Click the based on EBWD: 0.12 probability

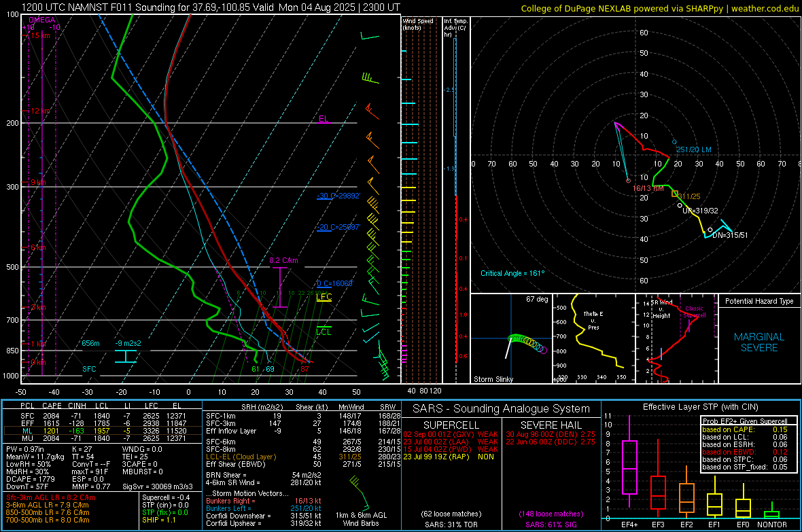745,453
